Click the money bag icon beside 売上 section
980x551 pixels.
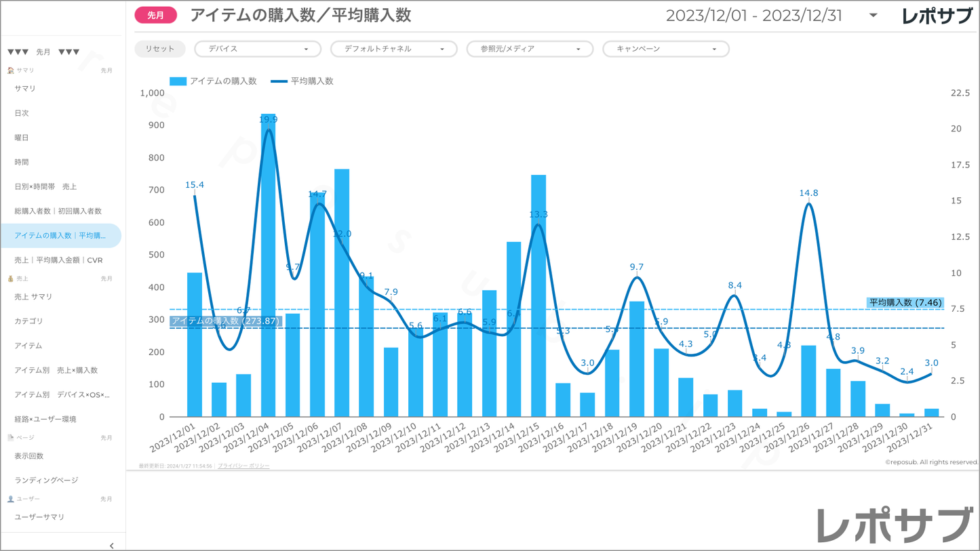10,279
